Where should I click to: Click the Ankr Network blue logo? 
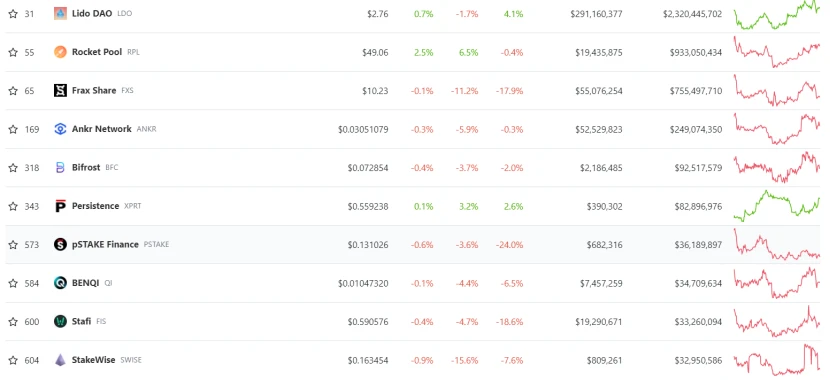click(60, 129)
